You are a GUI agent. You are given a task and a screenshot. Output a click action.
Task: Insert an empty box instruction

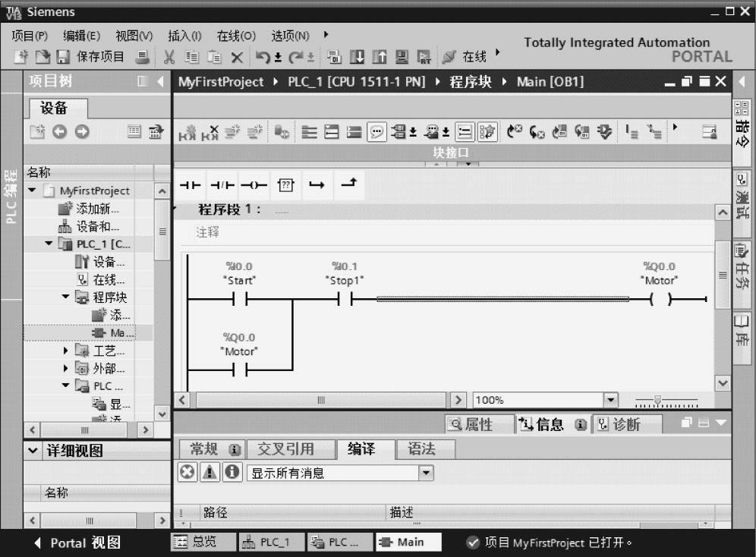(x=286, y=185)
